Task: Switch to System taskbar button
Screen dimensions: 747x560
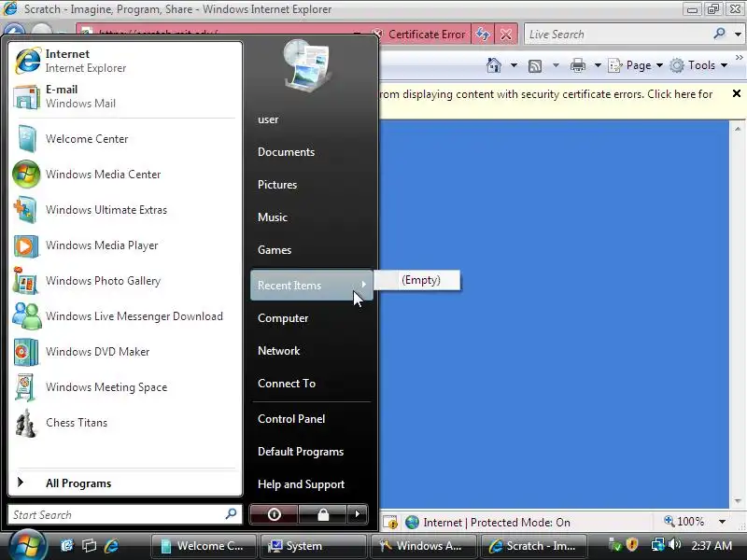Action: tap(314, 546)
